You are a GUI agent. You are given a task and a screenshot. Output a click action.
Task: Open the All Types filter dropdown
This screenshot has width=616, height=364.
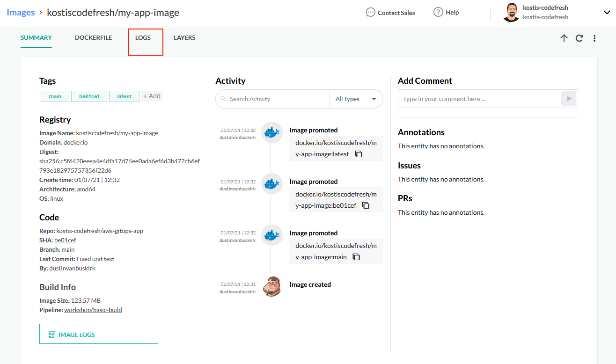356,99
